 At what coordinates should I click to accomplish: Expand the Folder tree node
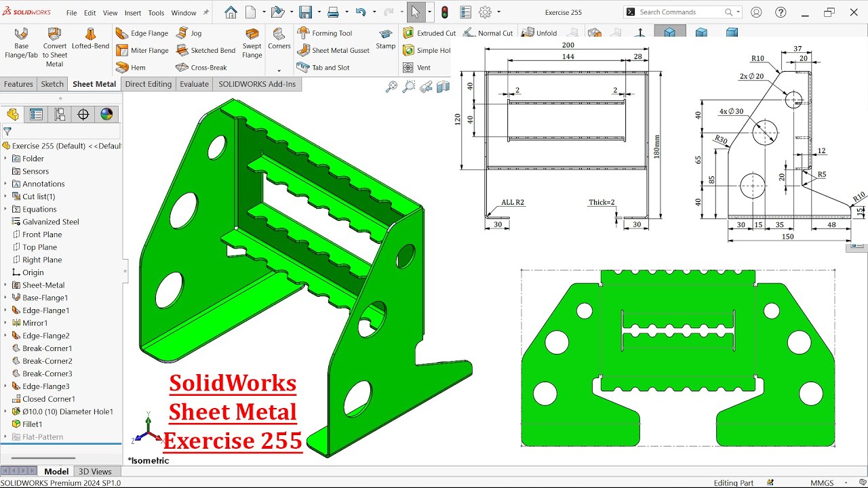[x=5, y=159]
